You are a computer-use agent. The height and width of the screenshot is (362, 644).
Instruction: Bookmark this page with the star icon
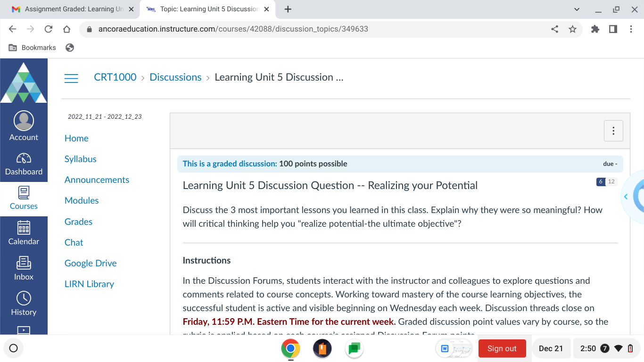(573, 29)
